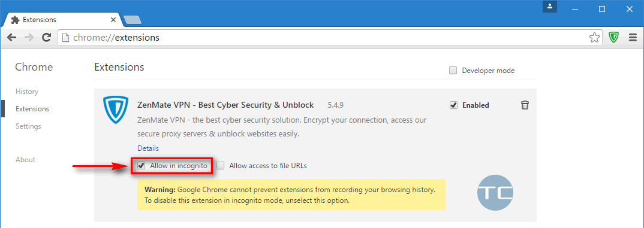Open History in the sidebar
The width and height of the screenshot is (644, 228).
[x=27, y=92]
